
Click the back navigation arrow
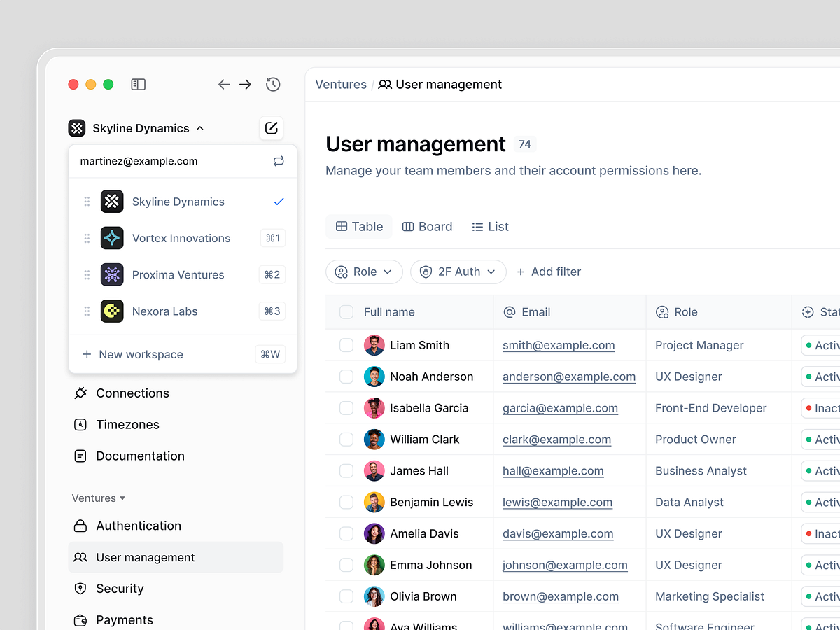(224, 85)
